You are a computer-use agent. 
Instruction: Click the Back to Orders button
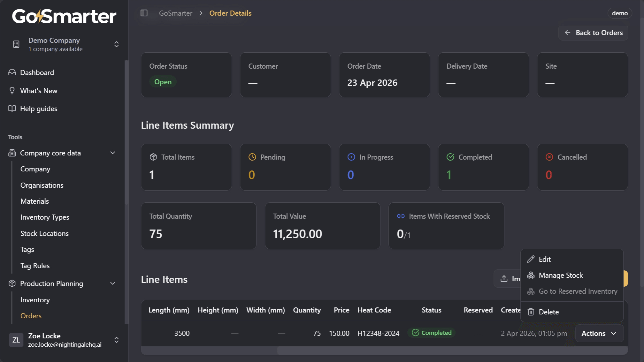(x=593, y=33)
